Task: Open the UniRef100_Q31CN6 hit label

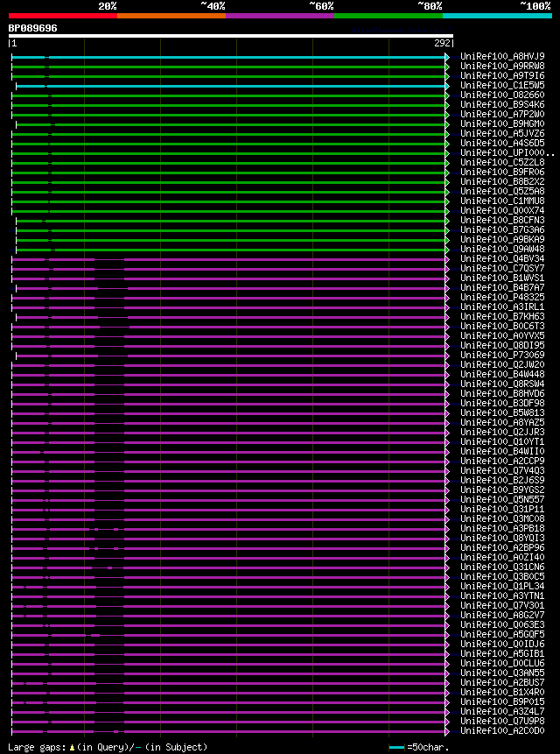Action: coord(502,567)
